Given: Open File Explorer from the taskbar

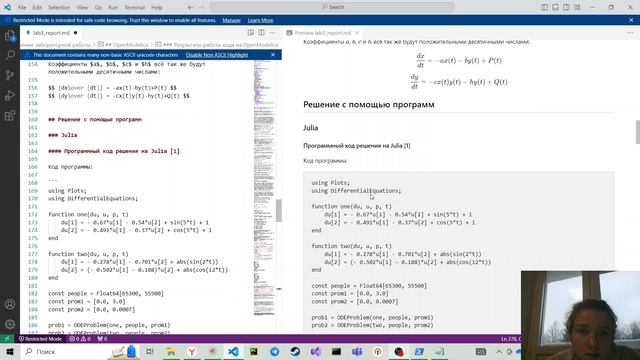Looking at the screenshot, I should point(171,351).
